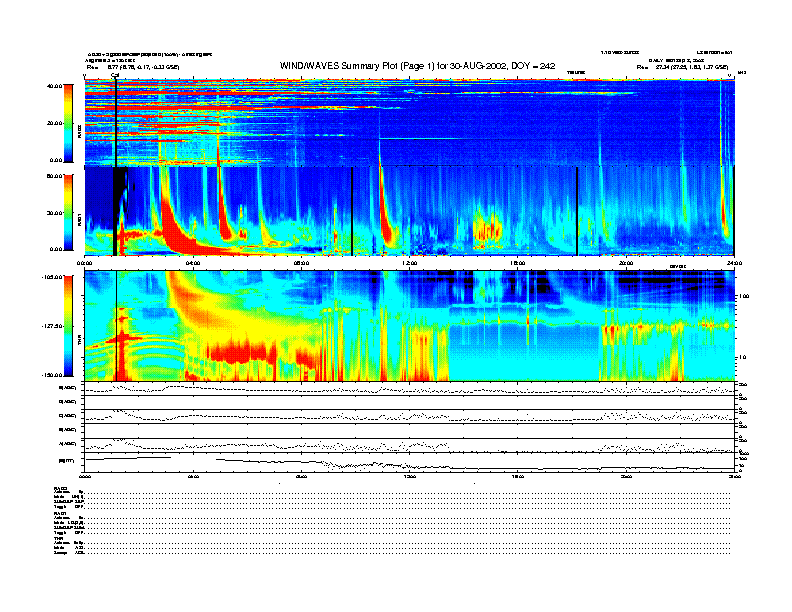
Task: Click the 12:00 label under the RAD1 spectrogram
Action: [409, 264]
